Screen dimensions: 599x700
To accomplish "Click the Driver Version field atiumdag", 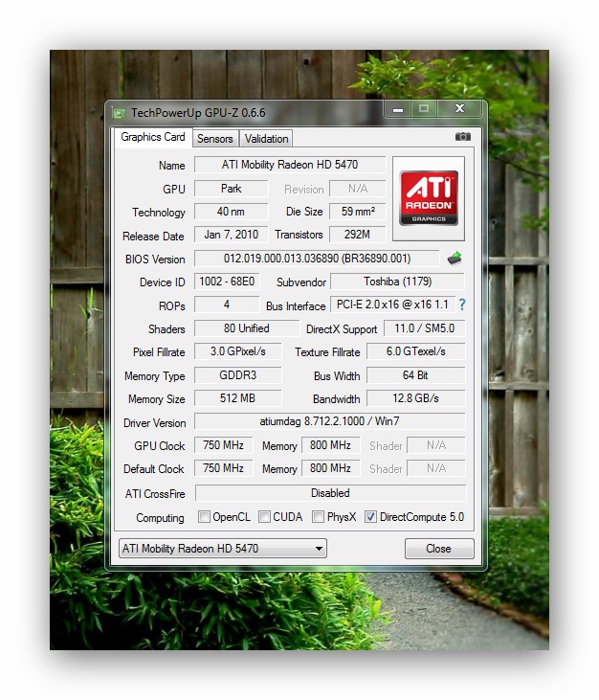I will coord(330,421).
